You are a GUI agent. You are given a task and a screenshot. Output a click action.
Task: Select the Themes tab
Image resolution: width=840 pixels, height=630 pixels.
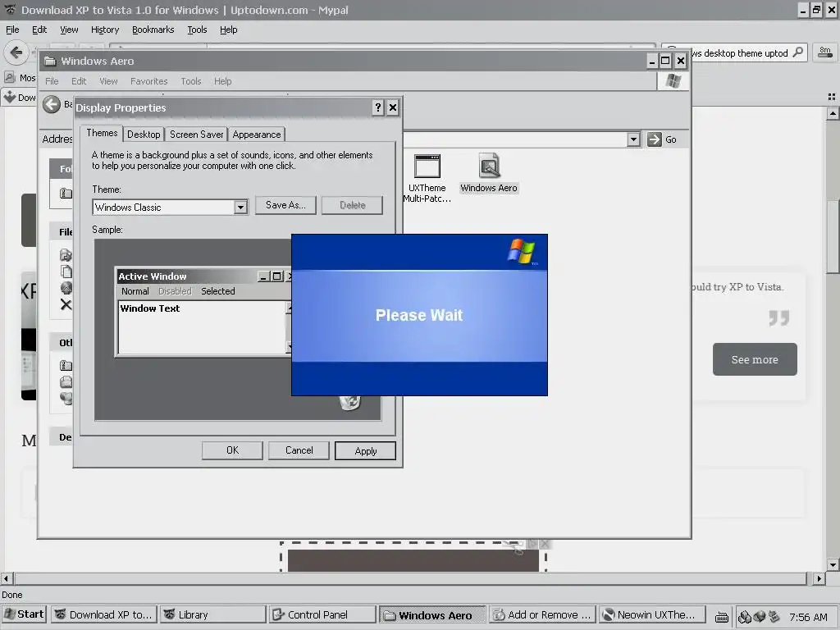102,134
